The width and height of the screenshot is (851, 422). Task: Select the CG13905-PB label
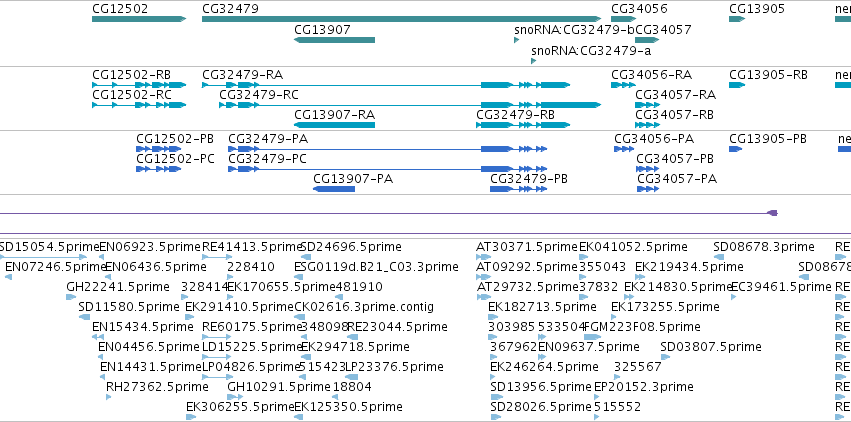(x=768, y=139)
